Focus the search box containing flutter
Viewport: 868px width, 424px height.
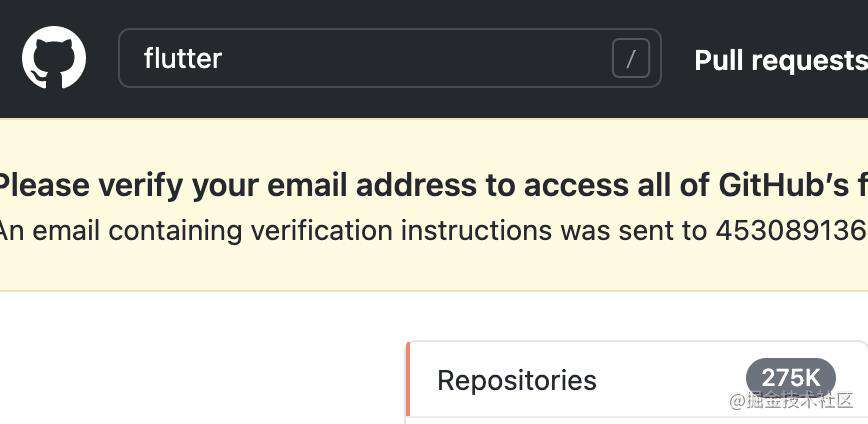click(x=390, y=58)
